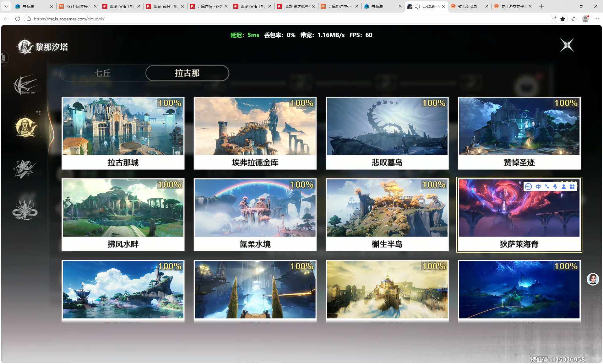
Task: Open the 狄萨莱海脊 area card
Action: point(519,215)
